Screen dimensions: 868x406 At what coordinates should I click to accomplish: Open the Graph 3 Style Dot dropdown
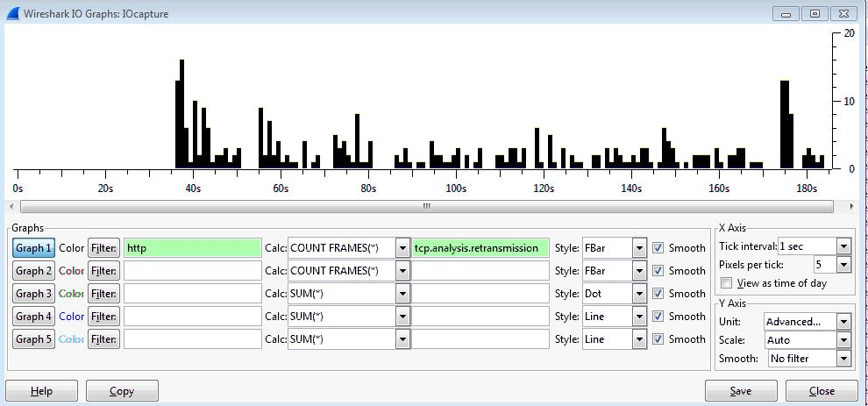coord(639,294)
